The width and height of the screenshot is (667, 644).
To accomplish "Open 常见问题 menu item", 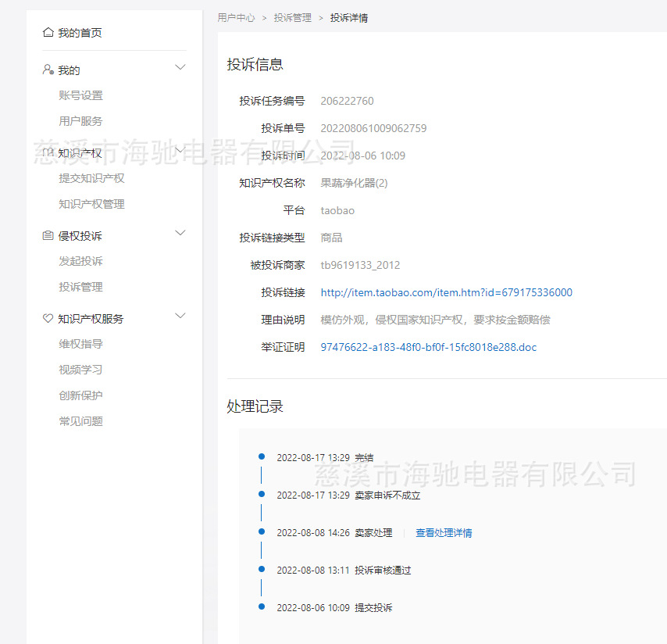I will tap(80, 421).
